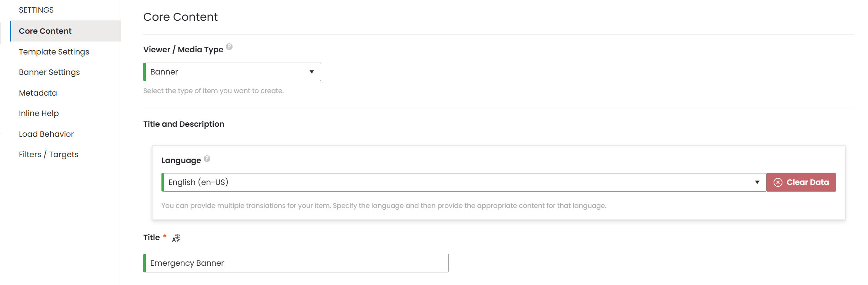Go to Banner Settings

click(x=49, y=72)
